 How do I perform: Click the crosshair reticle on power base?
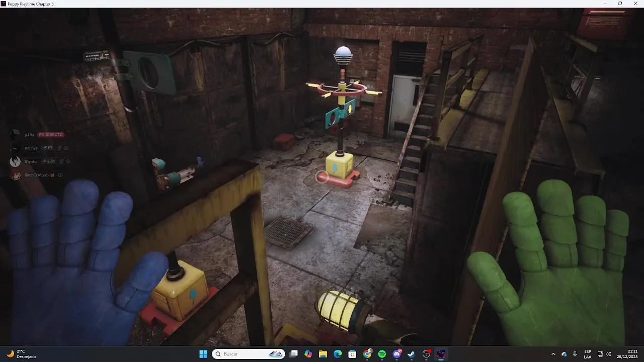coord(322,176)
